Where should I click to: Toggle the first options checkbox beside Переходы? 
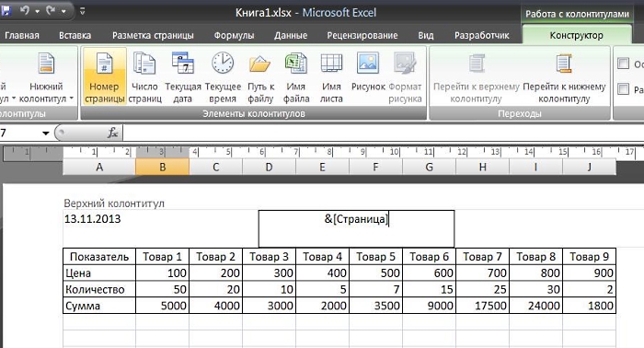(x=623, y=64)
